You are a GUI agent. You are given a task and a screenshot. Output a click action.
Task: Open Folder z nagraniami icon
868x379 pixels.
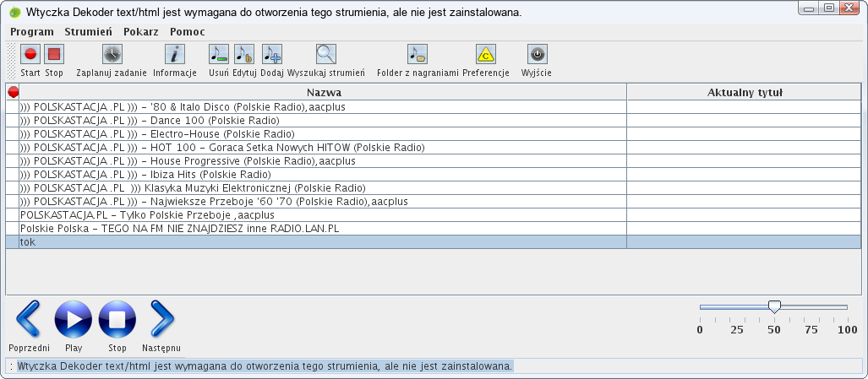tap(417, 55)
